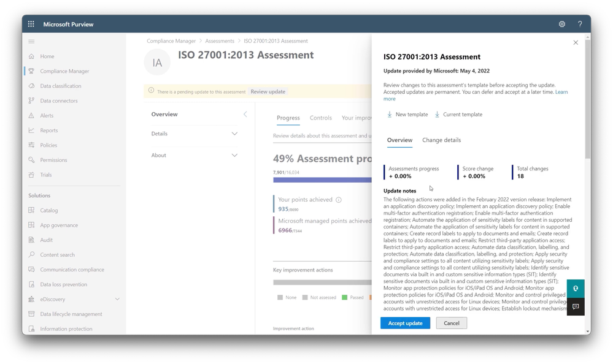Click the green Passed legend swatch
The width and height of the screenshot is (613, 364).
(344, 298)
